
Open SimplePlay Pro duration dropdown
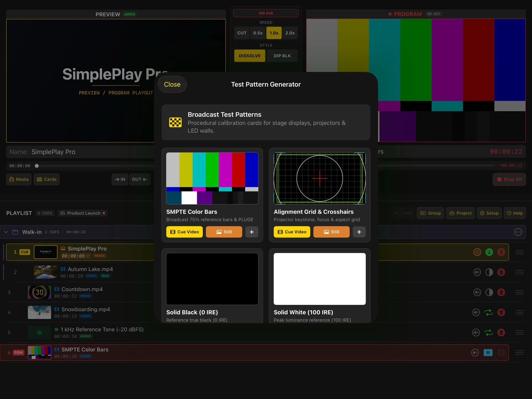[76, 256]
